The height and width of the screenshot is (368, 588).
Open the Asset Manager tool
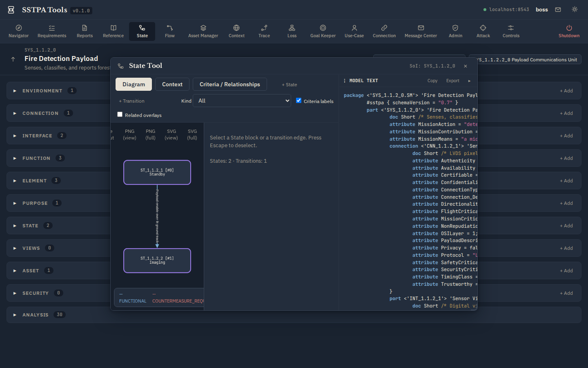tap(203, 31)
